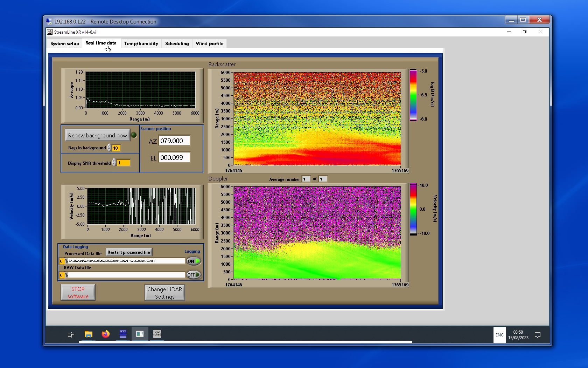The image size is (588, 368).
Task: Click the Display SNR threshold stepper arrows
Action: tap(114, 163)
